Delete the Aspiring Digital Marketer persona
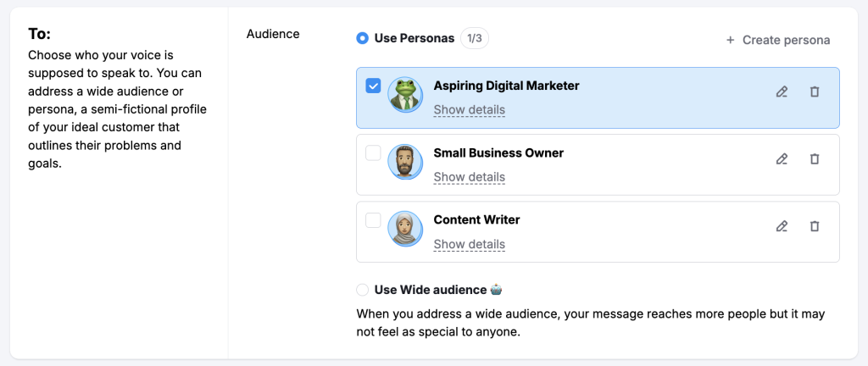 (x=815, y=91)
